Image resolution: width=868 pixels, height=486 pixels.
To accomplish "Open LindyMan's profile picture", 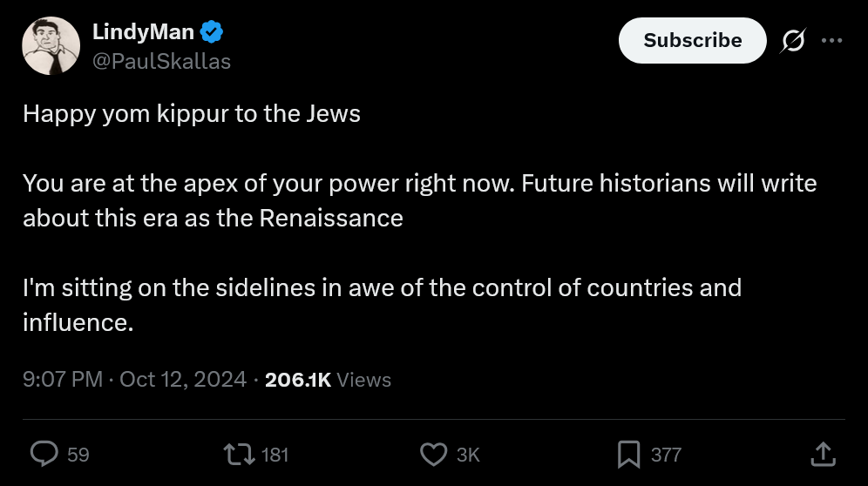I will 51,46.
